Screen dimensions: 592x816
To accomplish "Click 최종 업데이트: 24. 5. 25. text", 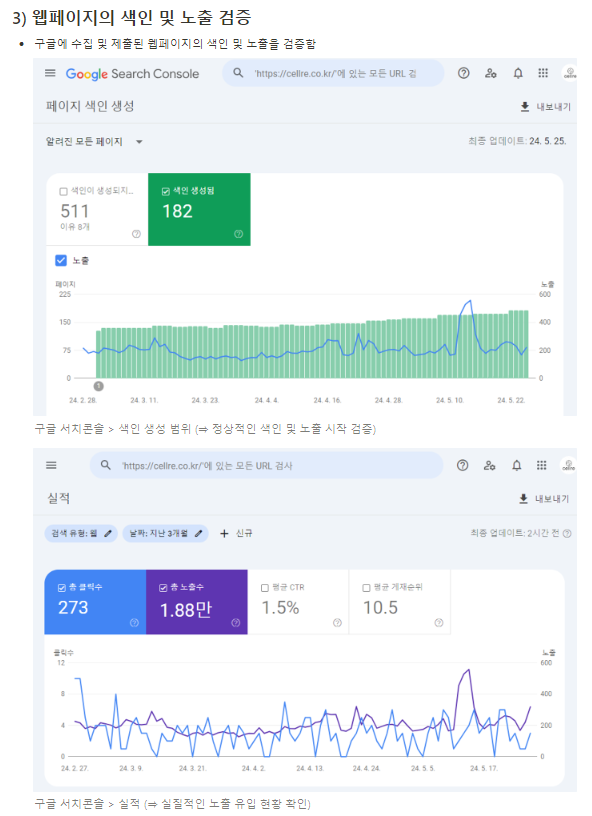I will (x=517, y=141).
